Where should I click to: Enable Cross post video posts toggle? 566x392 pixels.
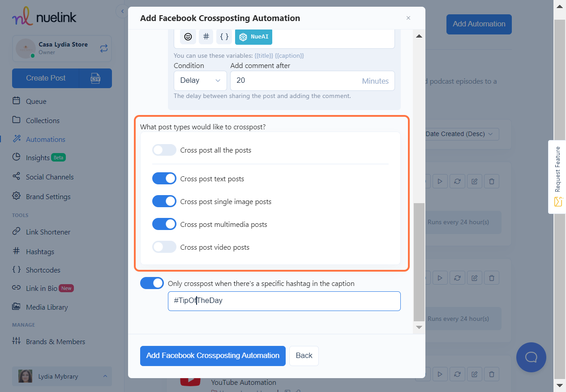164,247
